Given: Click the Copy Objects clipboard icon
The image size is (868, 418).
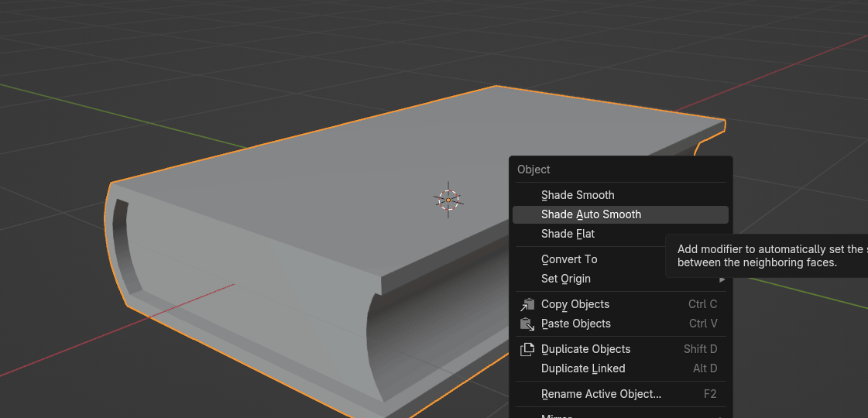Looking at the screenshot, I should point(527,304).
